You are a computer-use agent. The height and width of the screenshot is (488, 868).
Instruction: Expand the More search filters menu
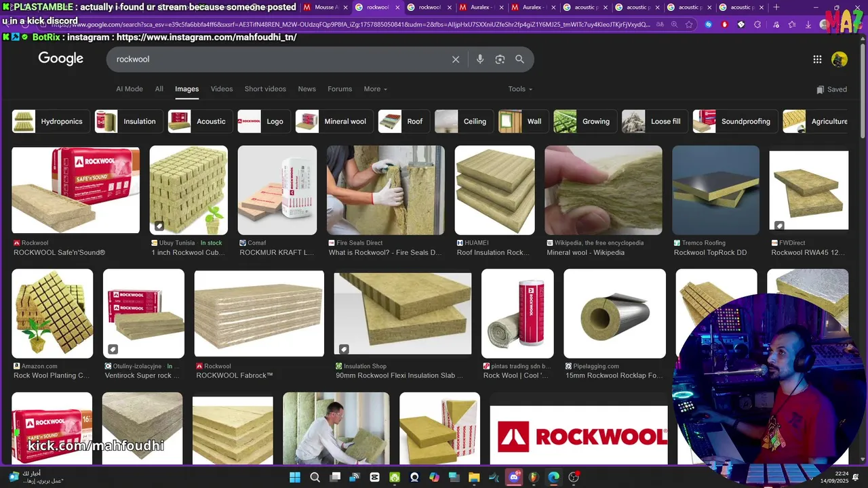click(376, 89)
